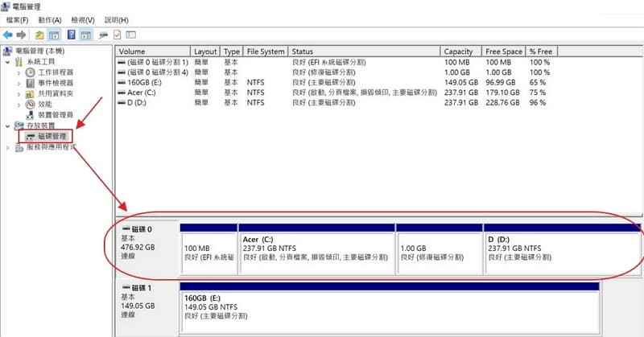Expand the 服務與應用程式 tree node
Viewport: 644px width, 337px height.
tap(7, 148)
